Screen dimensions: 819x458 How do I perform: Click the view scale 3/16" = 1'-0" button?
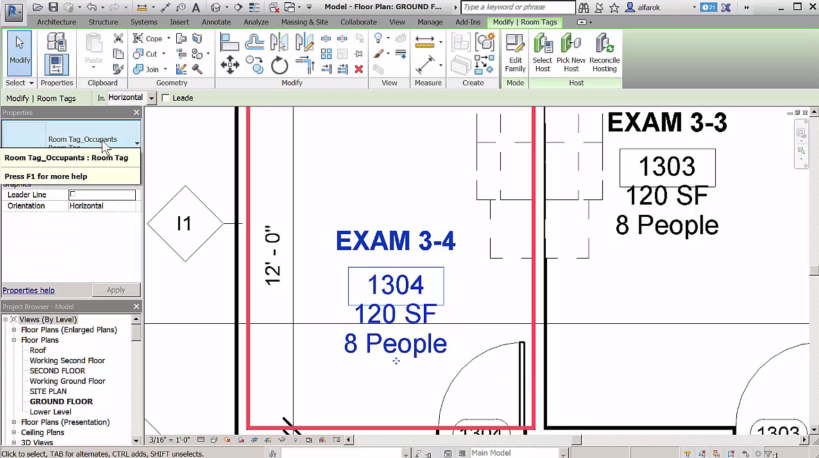pos(170,440)
